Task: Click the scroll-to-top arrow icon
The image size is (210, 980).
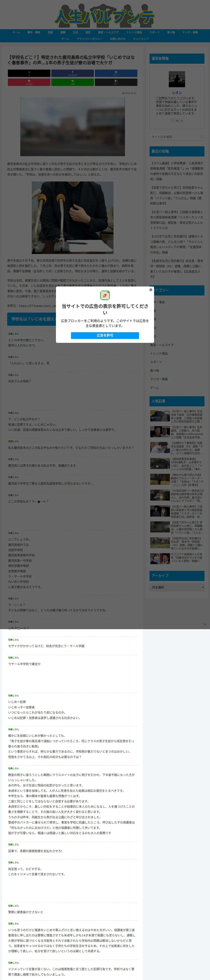Action: click(x=205, y=624)
